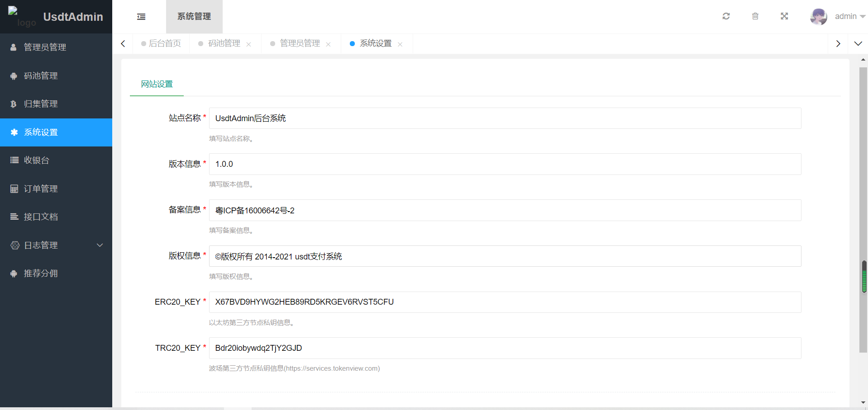Close the 管理员管理 tab

point(328,44)
